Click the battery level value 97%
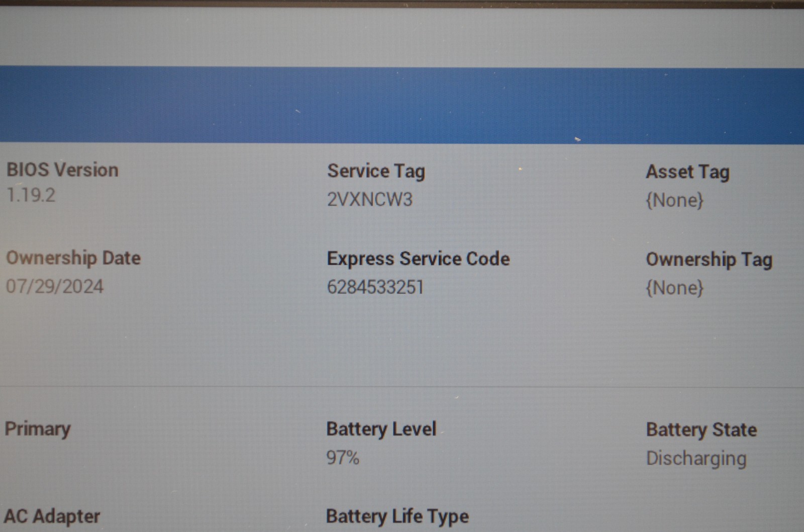Image resolution: width=804 pixels, height=532 pixels. tap(343, 458)
